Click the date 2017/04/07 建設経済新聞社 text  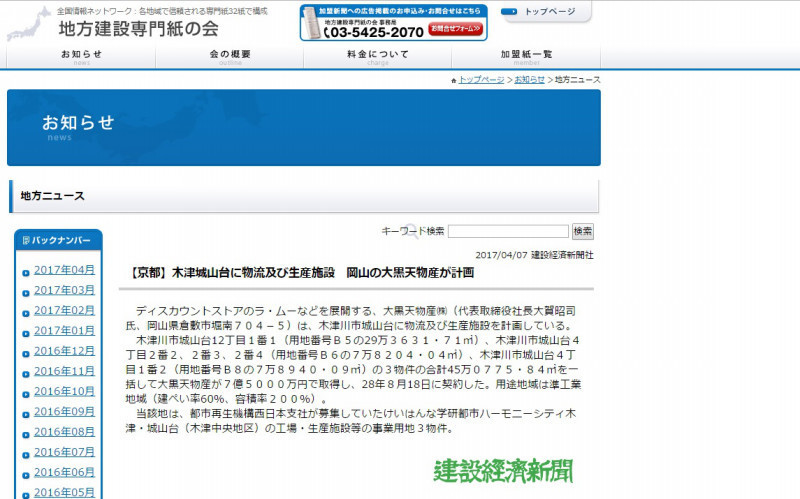tap(534, 255)
